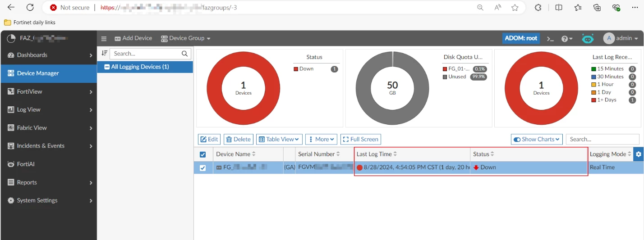Open Fortinet daily links bookmark folder
Image resolution: width=644 pixels, height=240 pixels.
(x=30, y=22)
